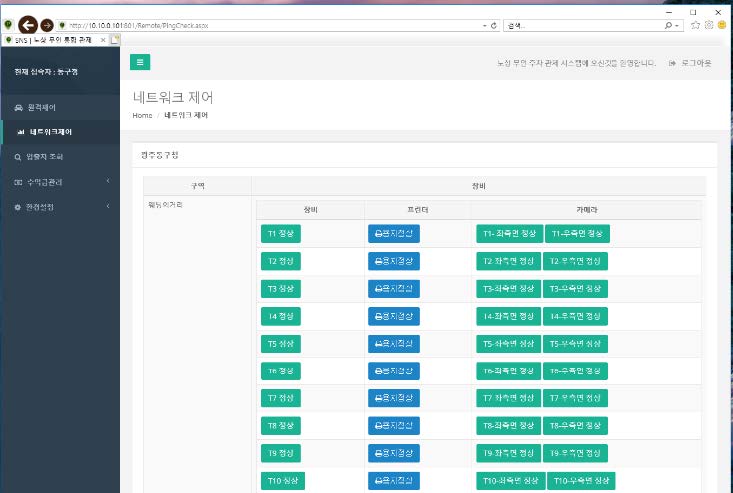Click the car icon next to 원격제어
The height and width of the screenshot is (493, 733).
click(18, 107)
